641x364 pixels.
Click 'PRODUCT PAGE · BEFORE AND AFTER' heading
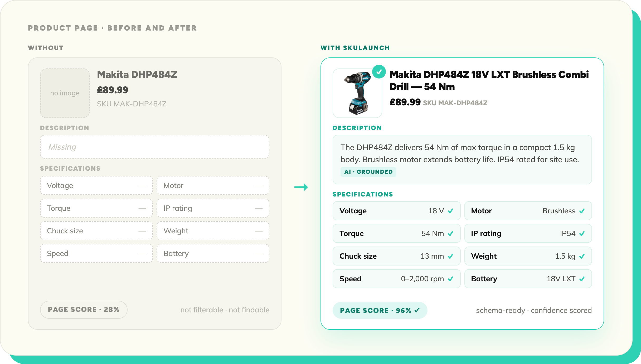(112, 28)
